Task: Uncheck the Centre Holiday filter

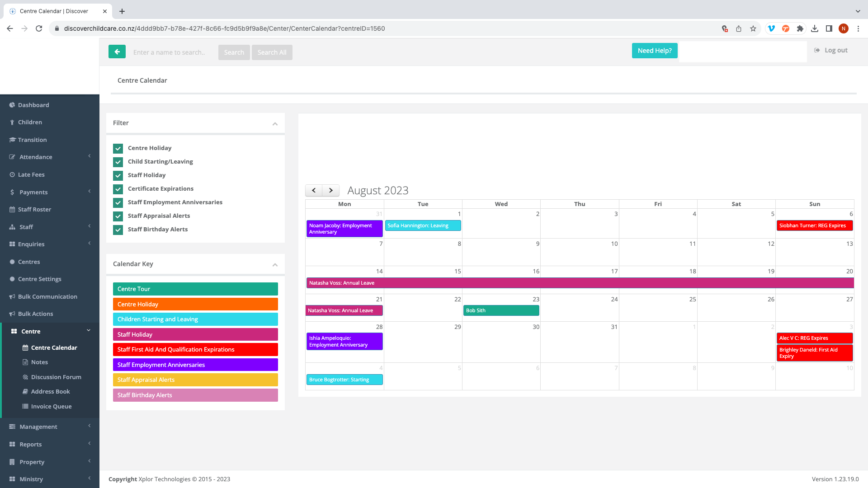Action: tap(118, 149)
